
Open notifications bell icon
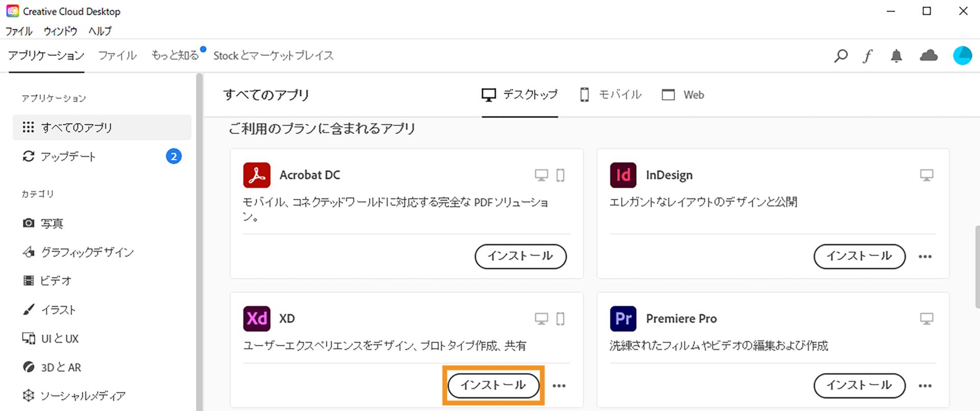pyautogui.click(x=896, y=56)
